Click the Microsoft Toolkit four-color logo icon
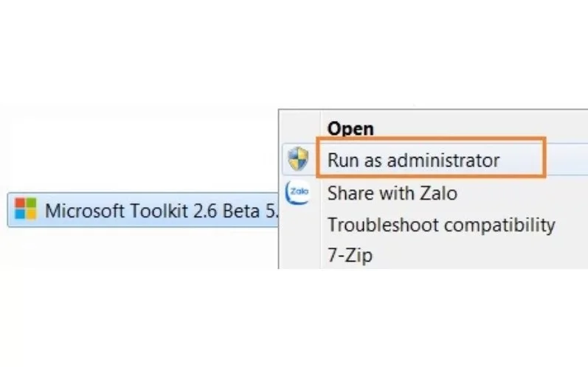The image size is (588, 367). (26, 209)
